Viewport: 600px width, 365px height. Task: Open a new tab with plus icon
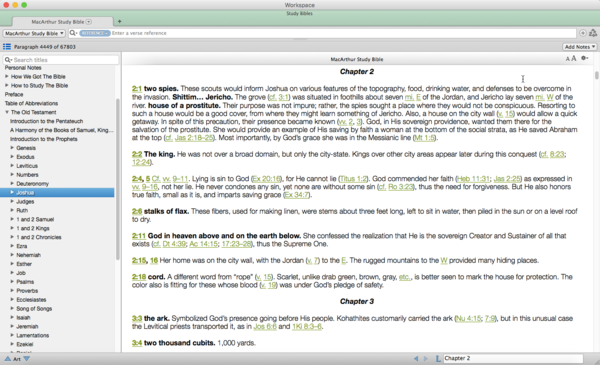(119, 21)
